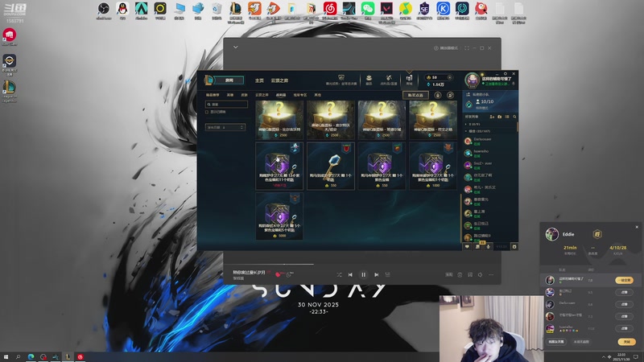Screen dimensions: 644x362
Task: Open Valorant desktop shortcut
Action: click(386, 9)
